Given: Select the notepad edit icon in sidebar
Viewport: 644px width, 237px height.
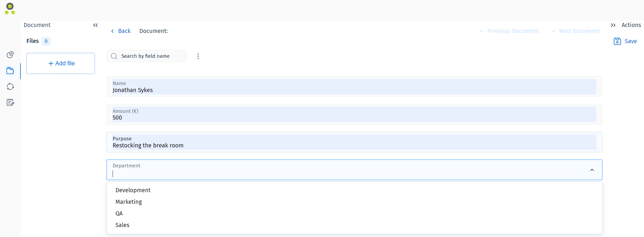Looking at the screenshot, I should tap(10, 102).
